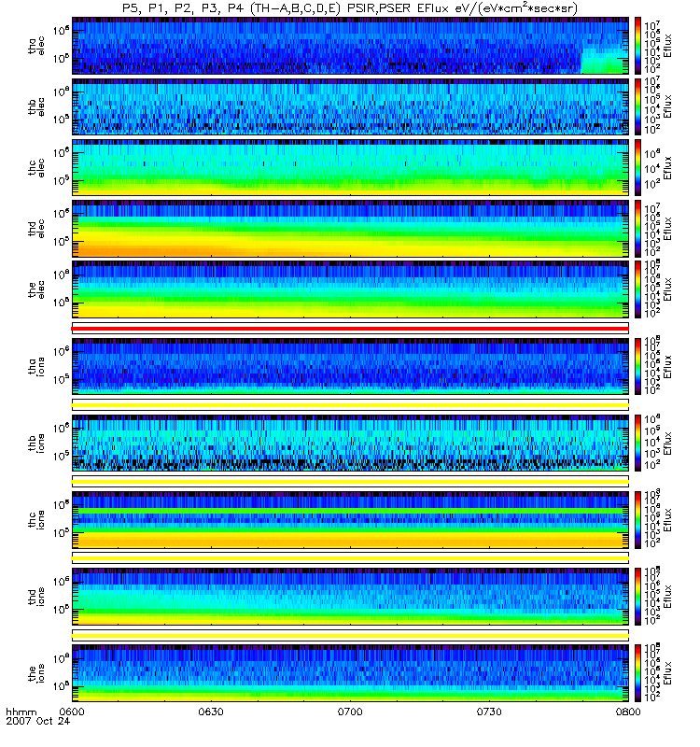The width and height of the screenshot is (700, 747).
Task: Click the 'Eflux' label beside thc elec
Action: pyautogui.click(x=667, y=168)
